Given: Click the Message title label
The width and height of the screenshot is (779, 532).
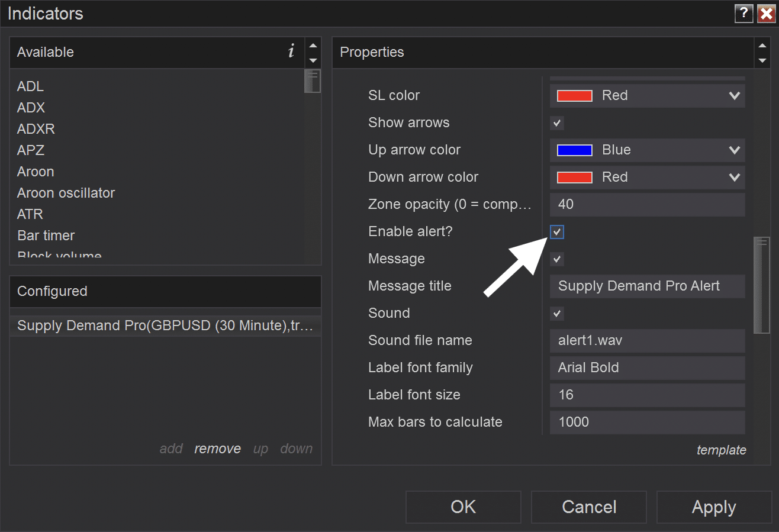Looking at the screenshot, I should [x=410, y=286].
